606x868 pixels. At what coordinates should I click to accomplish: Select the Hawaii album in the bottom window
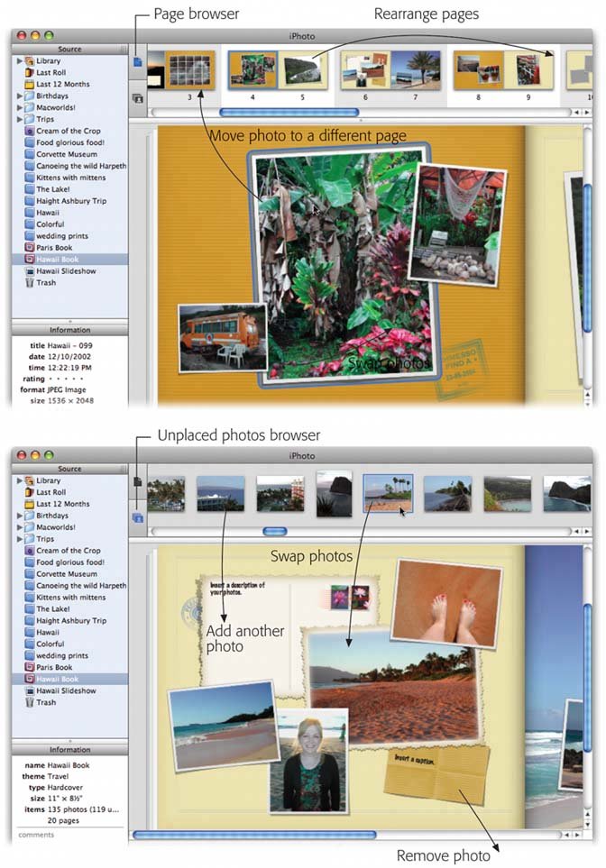coord(48,632)
